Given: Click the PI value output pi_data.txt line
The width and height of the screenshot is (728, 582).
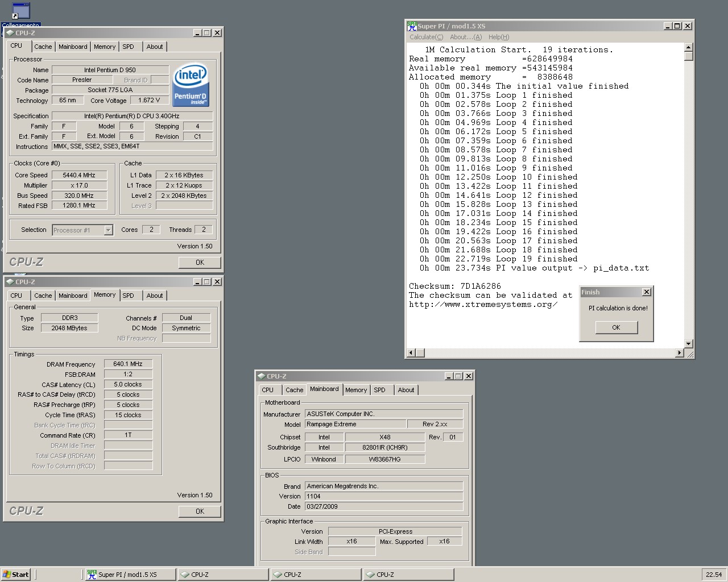Looking at the screenshot, I should coord(534,268).
